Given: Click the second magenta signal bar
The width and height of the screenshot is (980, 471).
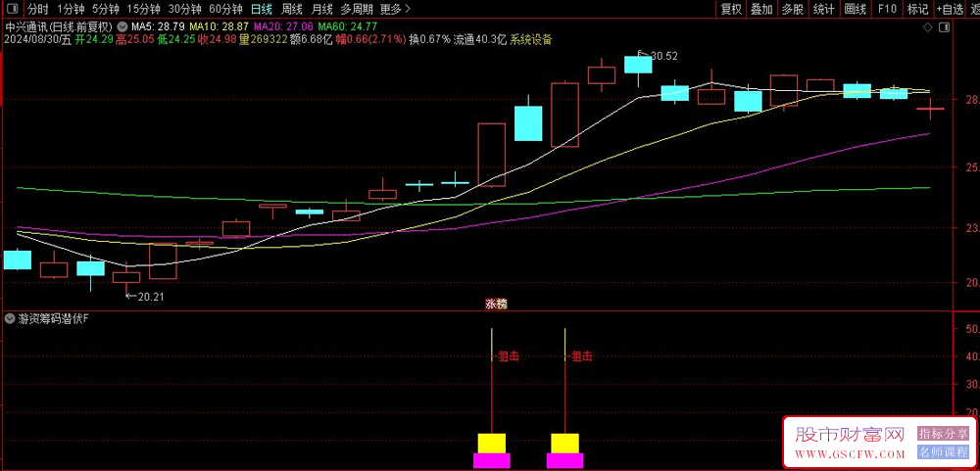Looking at the screenshot, I should 565,461.
